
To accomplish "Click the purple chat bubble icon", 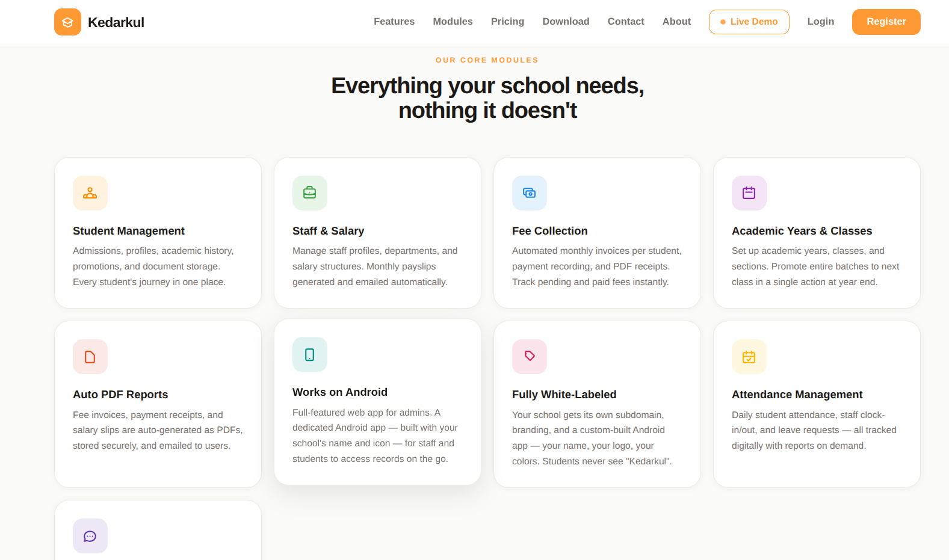I will click(x=90, y=536).
